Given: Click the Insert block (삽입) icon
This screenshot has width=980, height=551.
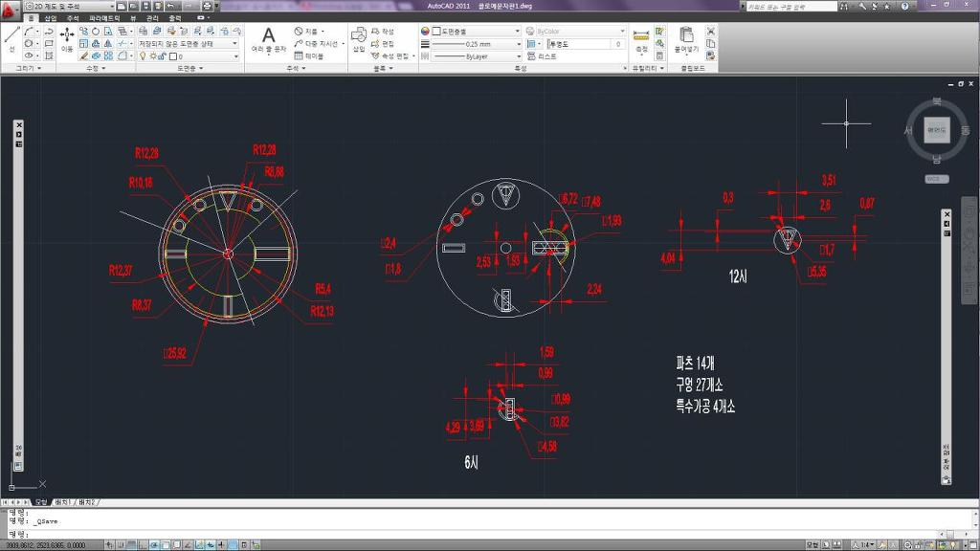Looking at the screenshot, I should coord(358,38).
